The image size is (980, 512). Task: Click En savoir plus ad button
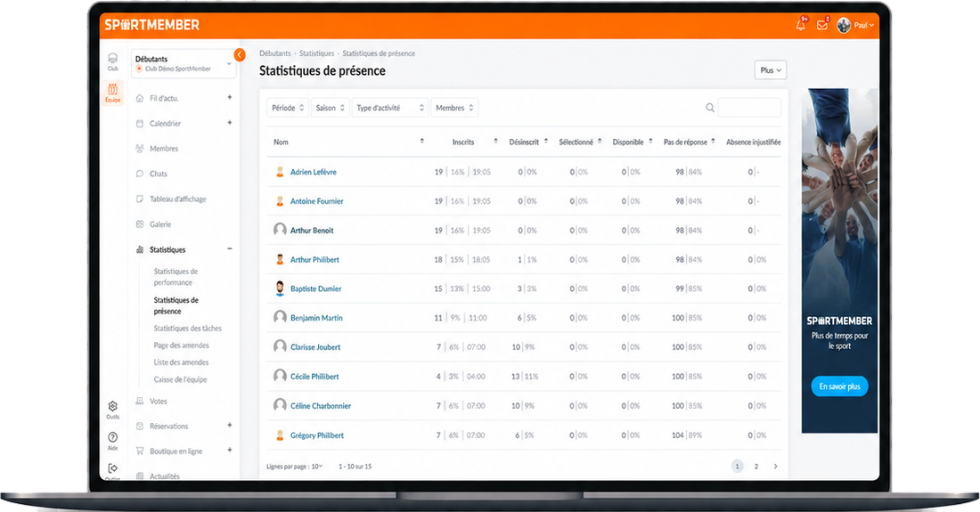tap(839, 386)
